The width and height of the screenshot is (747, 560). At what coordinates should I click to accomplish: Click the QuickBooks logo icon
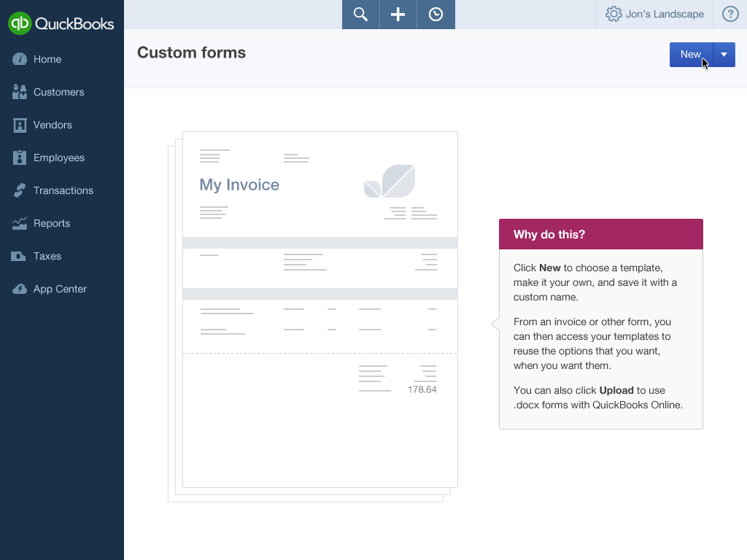point(20,23)
